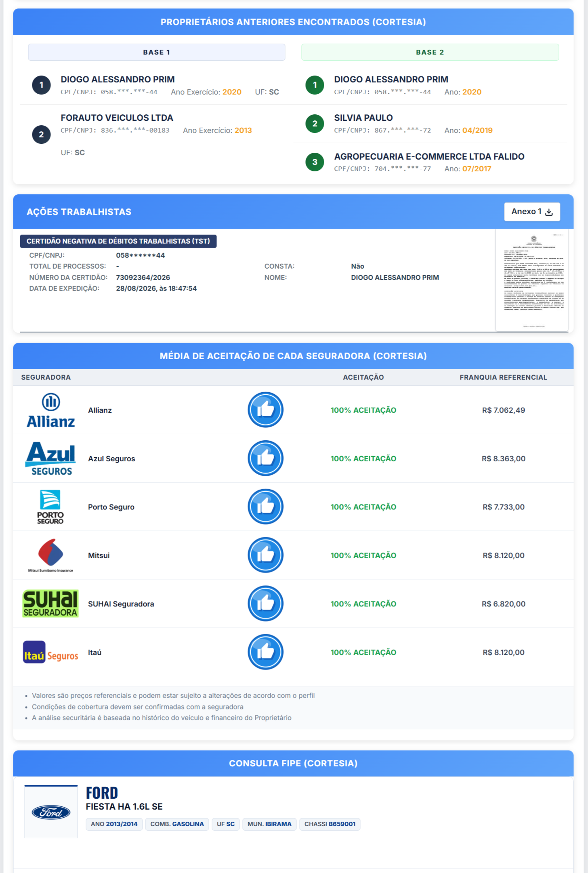This screenshot has height=873, width=588.
Task: Click the Itaú Seguros logo
Action: [x=50, y=652]
